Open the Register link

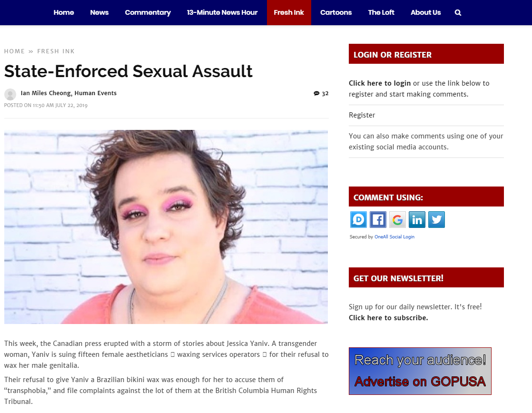coord(362,115)
